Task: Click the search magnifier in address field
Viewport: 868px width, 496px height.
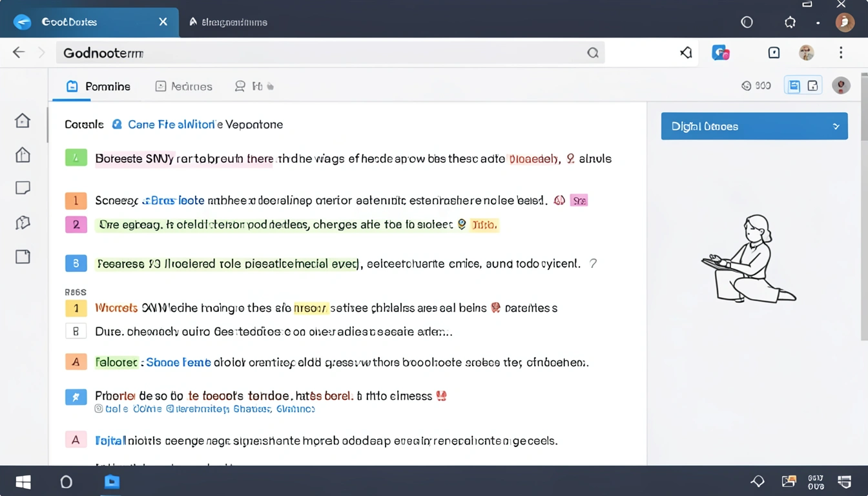Action: 592,53
